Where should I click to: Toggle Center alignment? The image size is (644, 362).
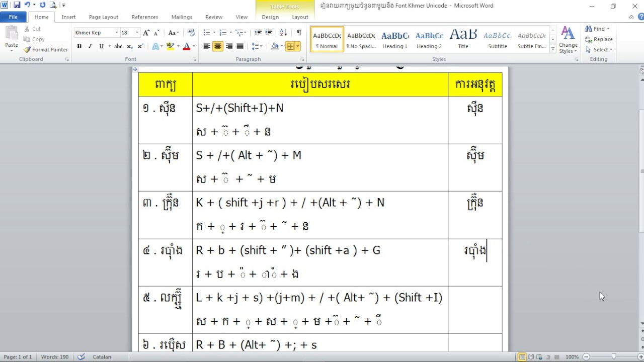(218, 46)
